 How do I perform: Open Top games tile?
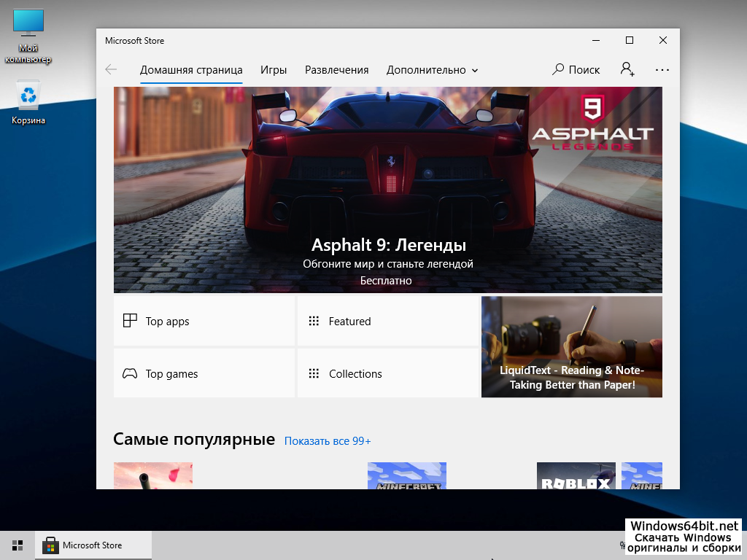click(x=204, y=373)
